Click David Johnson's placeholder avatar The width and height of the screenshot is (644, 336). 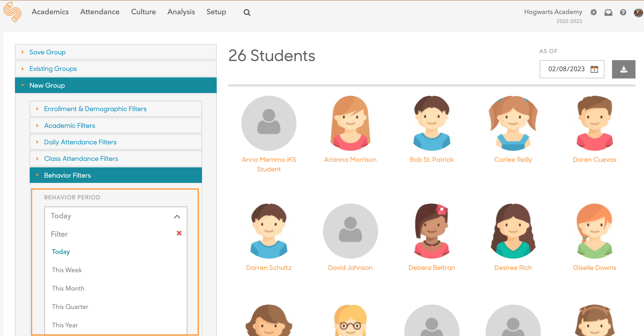(350, 231)
